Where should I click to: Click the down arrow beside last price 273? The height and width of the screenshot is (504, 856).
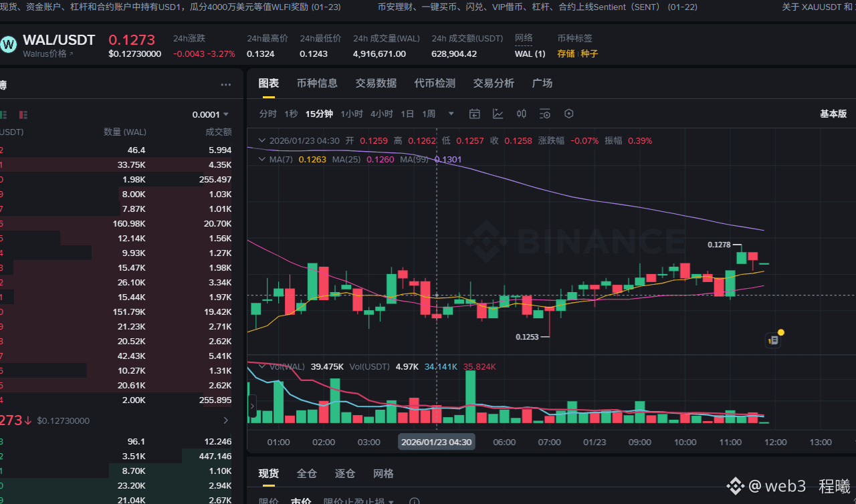click(x=28, y=420)
